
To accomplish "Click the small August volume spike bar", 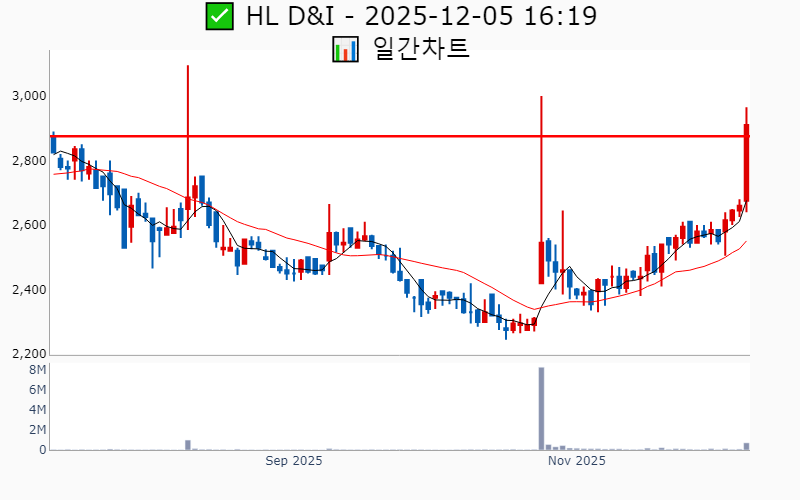I will 187,445.
